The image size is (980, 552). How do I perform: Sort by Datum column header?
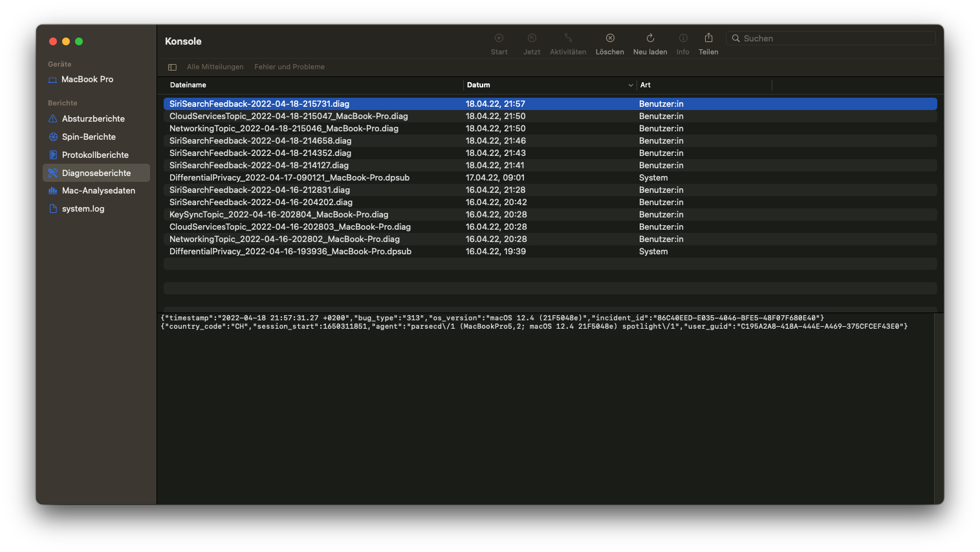click(x=479, y=85)
